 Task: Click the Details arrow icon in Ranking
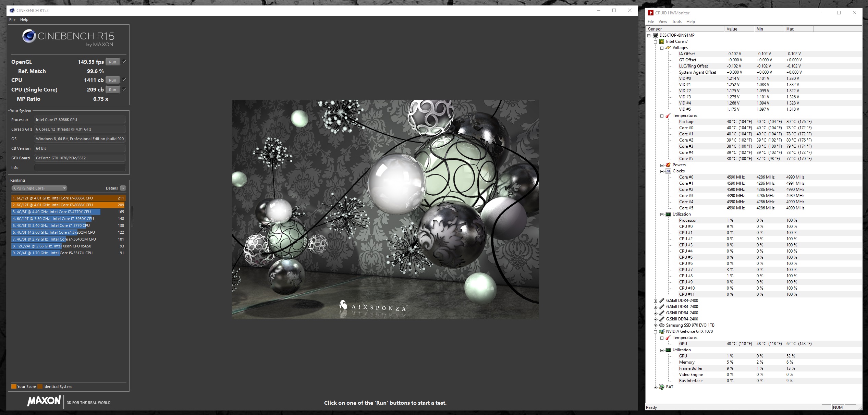[123, 188]
